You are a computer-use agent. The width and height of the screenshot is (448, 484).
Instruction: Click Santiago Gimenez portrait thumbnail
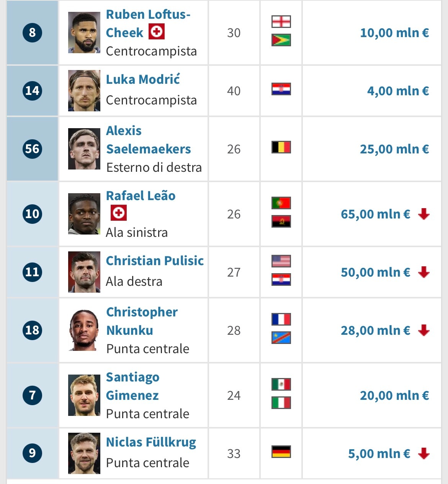[x=84, y=395]
